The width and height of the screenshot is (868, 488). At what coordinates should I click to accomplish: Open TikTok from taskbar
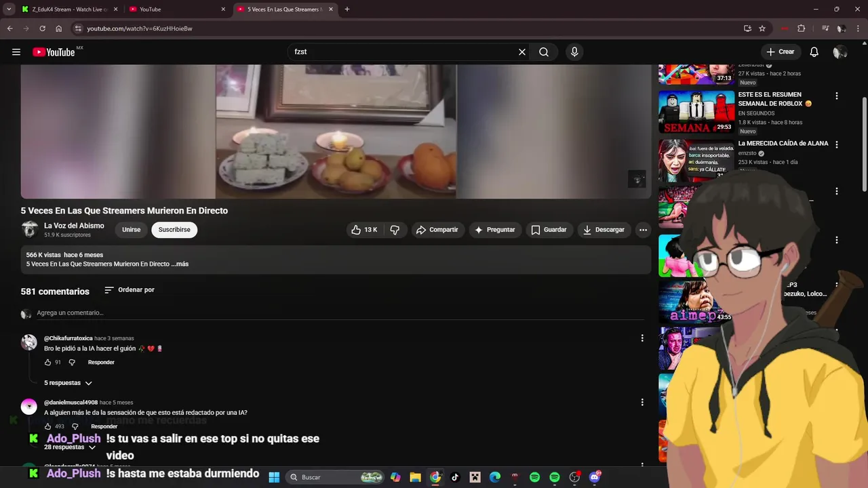click(455, 477)
